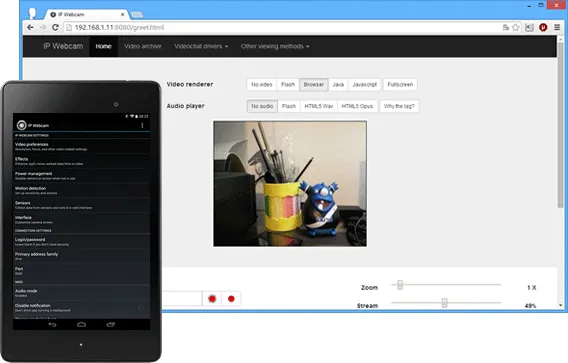Open Primary address family on tablet

point(82,256)
